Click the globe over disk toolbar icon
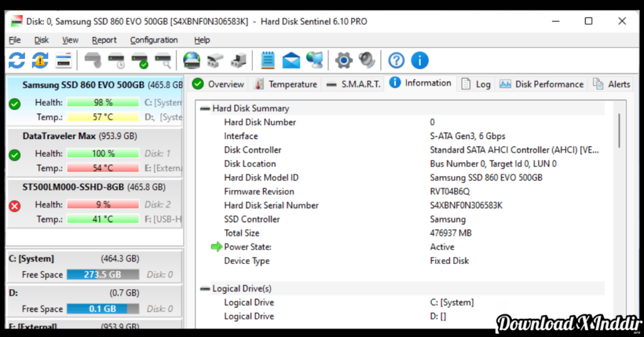This screenshot has width=644, height=337. [192, 61]
